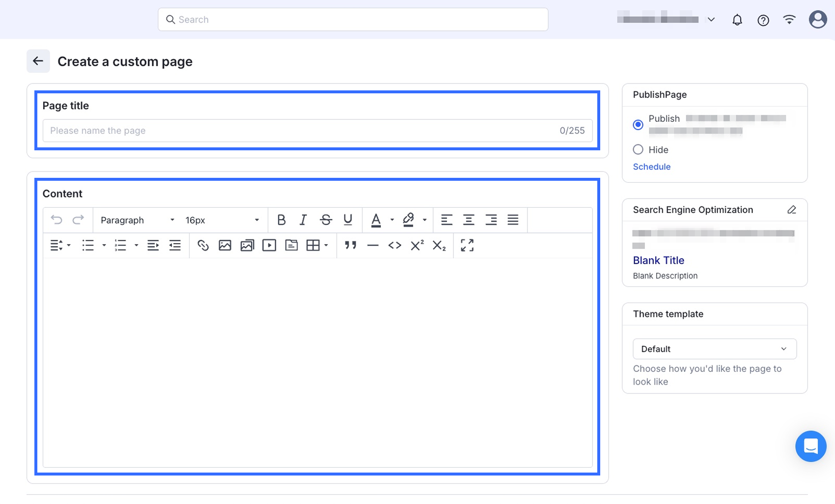This screenshot has height=504, width=835.
Task: Apply strikethrough formatting in editor toolbar
Action: coord(325,220)
